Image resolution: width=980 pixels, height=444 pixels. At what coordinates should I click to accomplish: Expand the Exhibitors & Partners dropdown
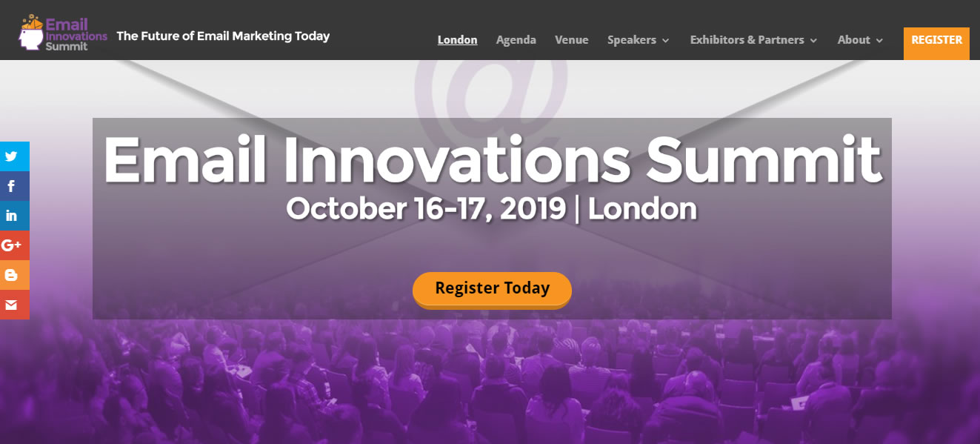click(747, 40)
